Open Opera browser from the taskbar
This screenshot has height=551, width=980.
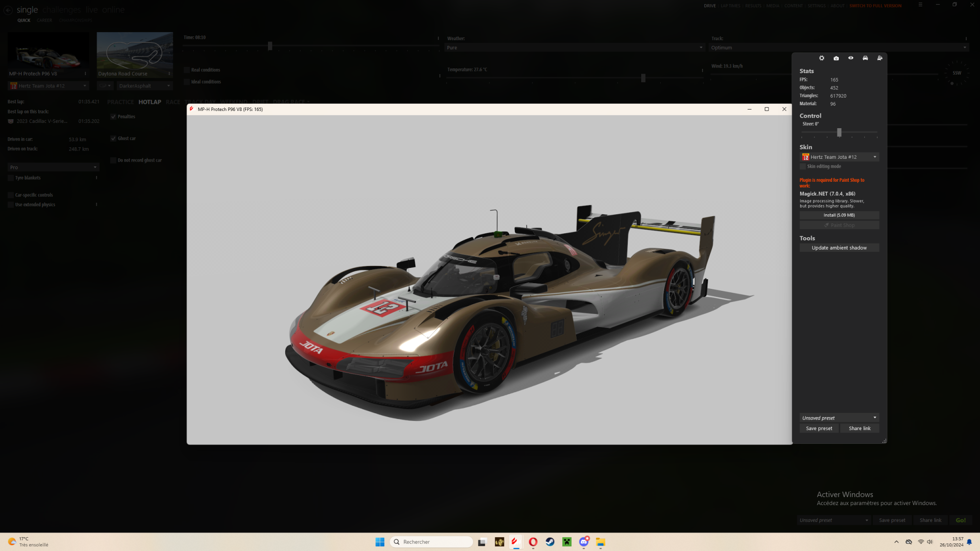(x=533, y=542)
